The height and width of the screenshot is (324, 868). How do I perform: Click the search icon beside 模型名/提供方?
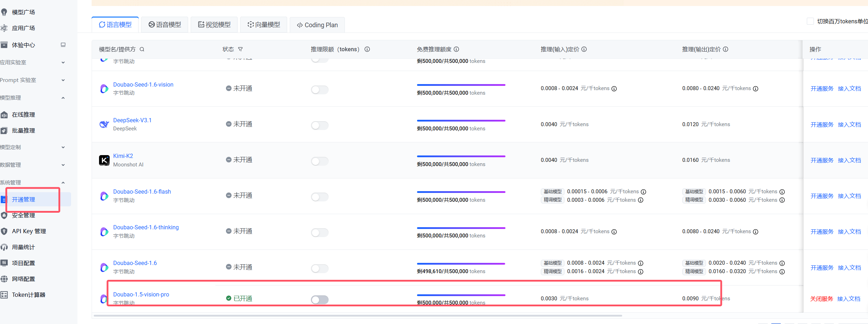(142, 49)
